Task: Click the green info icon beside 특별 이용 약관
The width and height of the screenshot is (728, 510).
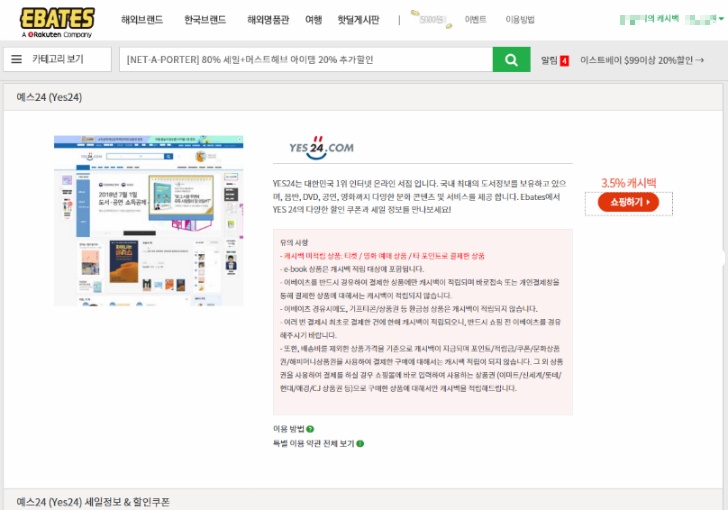Action: (360, 444)
